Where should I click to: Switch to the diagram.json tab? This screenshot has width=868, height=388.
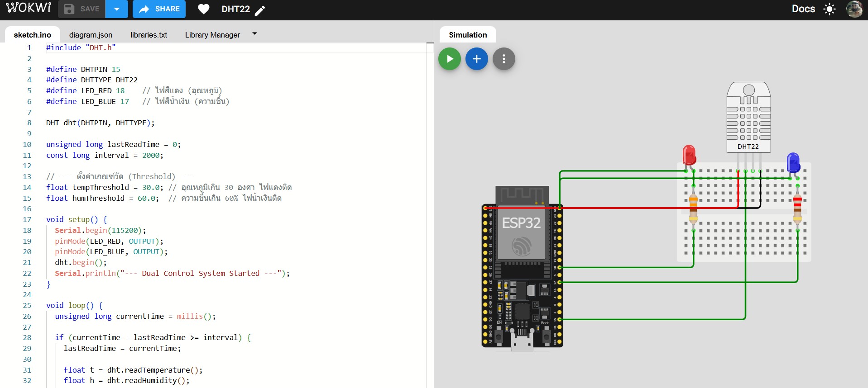[91, 35]
